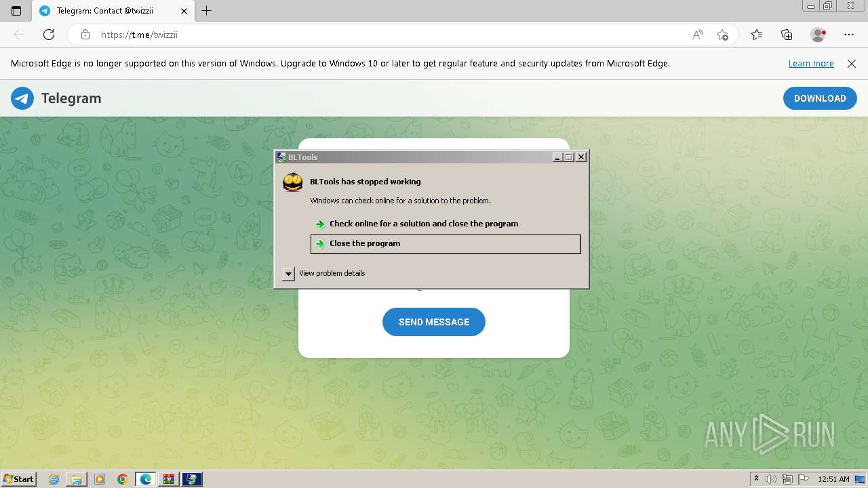Click the BLTools smiley application icon

[293, 182]
